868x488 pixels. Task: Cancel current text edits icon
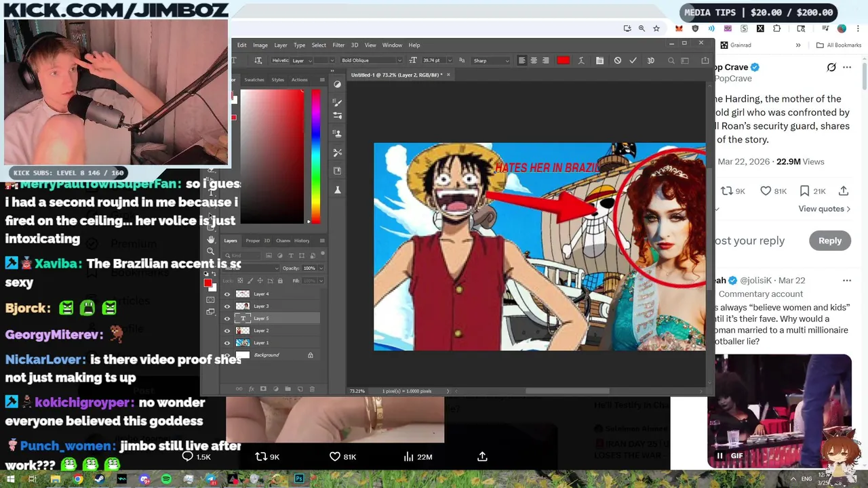pyautogui.click(x=618, y=60)
